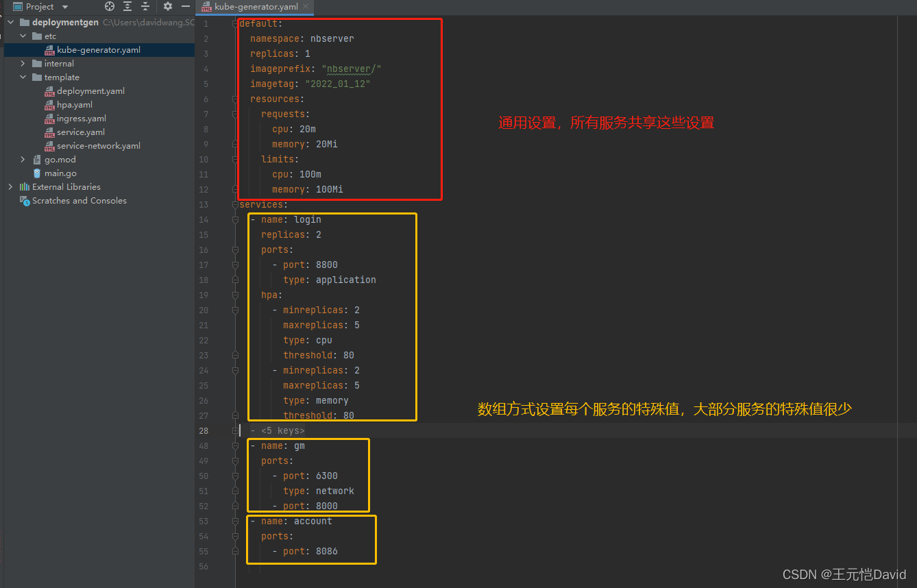
Task: Click the deploymentgen folder icon
Action: 25,23
